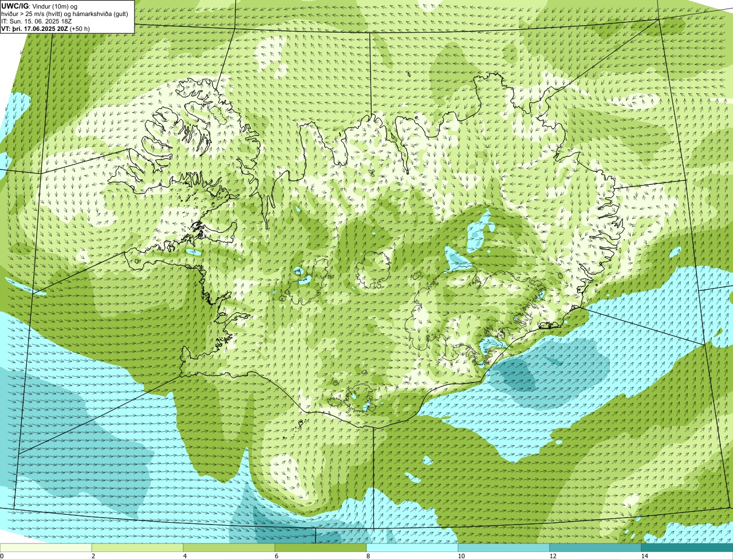The height and width of the screenshot is (560, 733).
Task: Click the 8–10 m/s pale cyan colorbar segment
Action: [412, 548]
